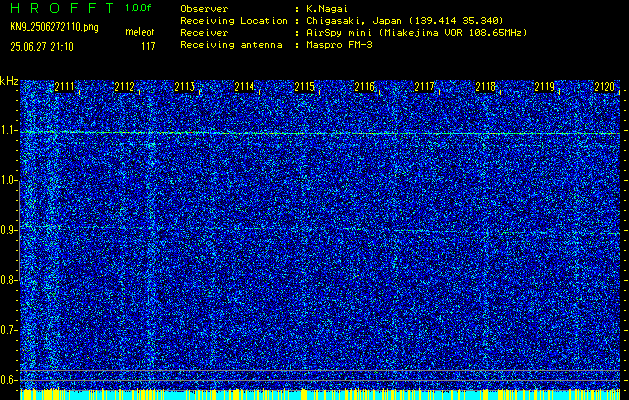The height and width of the screenshot is (400, 629).
Task: Click time marker 2120
Action: coord(605,87)
